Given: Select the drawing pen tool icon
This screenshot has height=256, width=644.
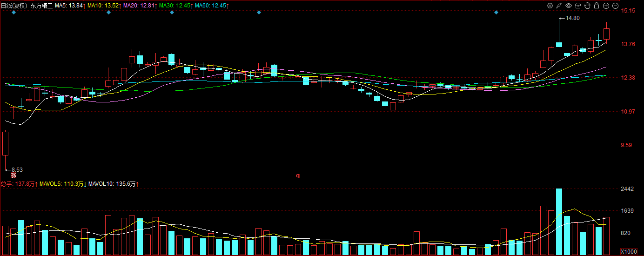Looking at the screenshot, I should point(559,6).
